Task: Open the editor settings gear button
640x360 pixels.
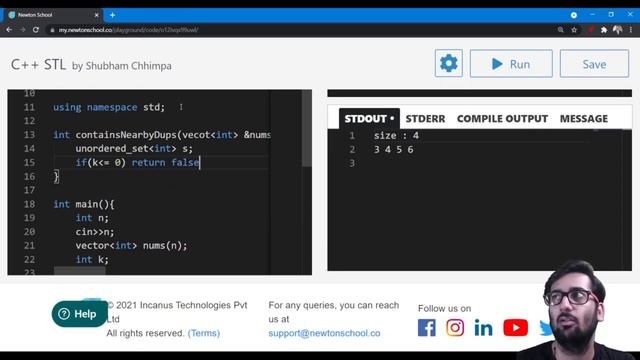Action: coord(449,63)
